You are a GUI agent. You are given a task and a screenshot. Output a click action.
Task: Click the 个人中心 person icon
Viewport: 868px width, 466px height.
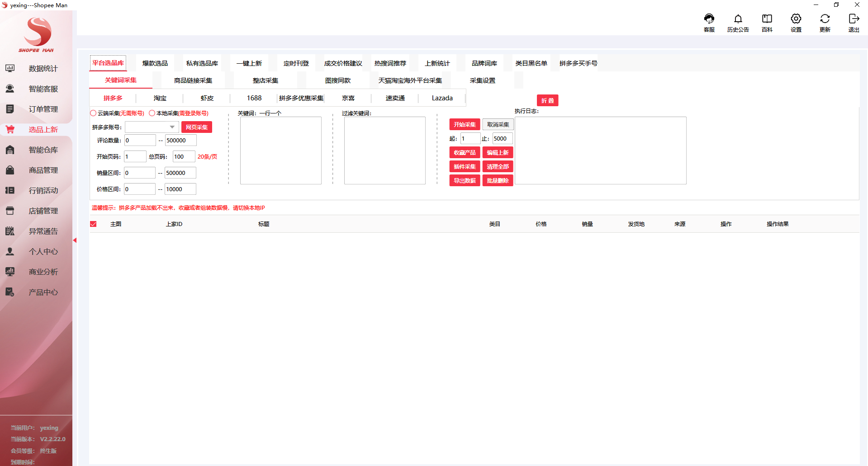pos(10,251)
